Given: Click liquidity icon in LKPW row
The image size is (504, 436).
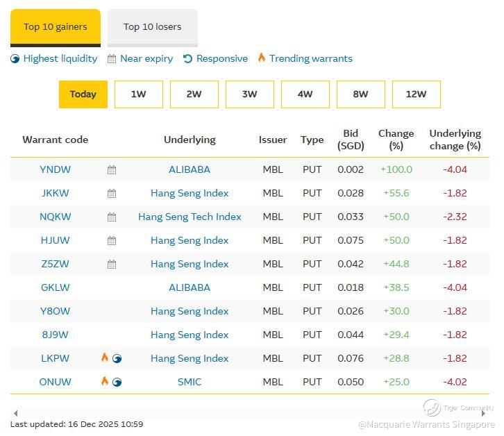Looking at the screenshot, I should tap(117, 358).
